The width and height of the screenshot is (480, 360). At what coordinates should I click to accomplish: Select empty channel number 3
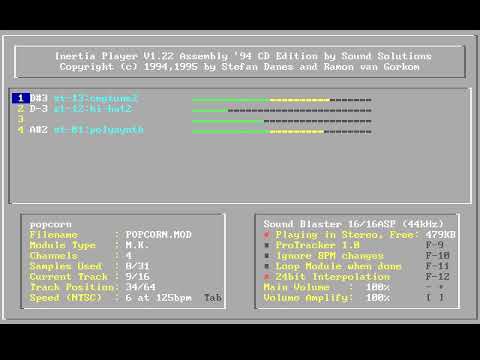point(21,119)
